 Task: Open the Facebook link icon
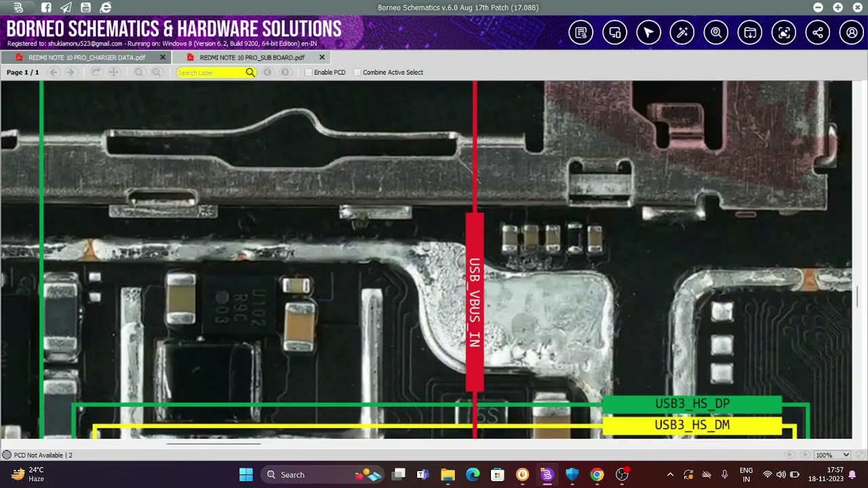pos(46,7)
